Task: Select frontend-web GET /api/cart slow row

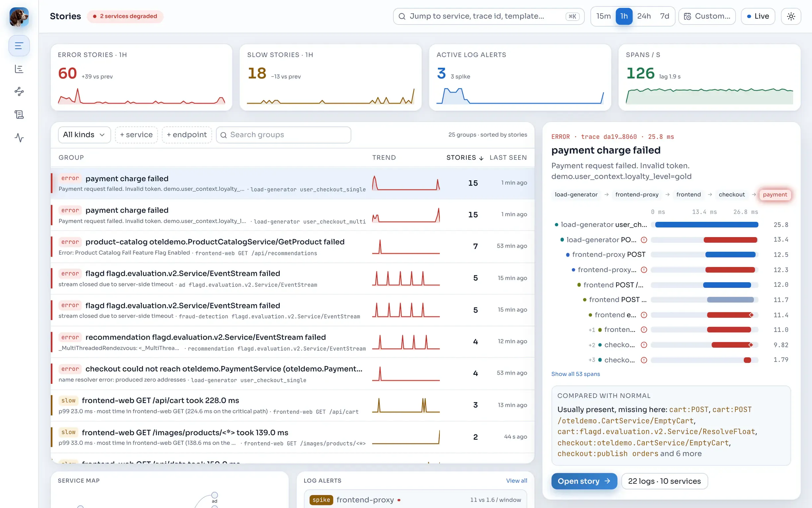Action: pyautogui.click(x=293, y=405)
